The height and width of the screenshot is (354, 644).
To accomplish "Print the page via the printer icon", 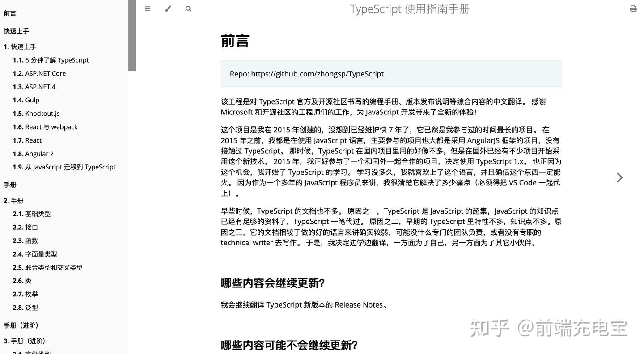I will point(632,8).
